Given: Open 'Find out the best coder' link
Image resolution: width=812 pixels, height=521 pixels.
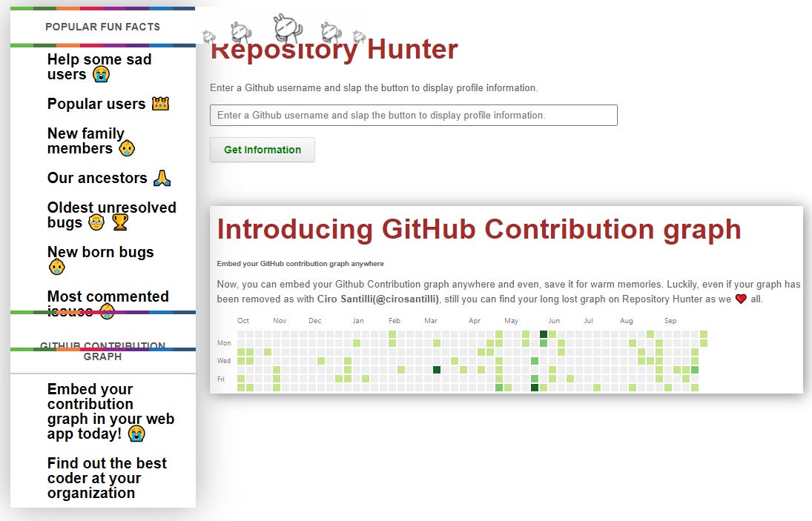Looking at the screenshot, I should pyautogui.click(x=107, y=478).
